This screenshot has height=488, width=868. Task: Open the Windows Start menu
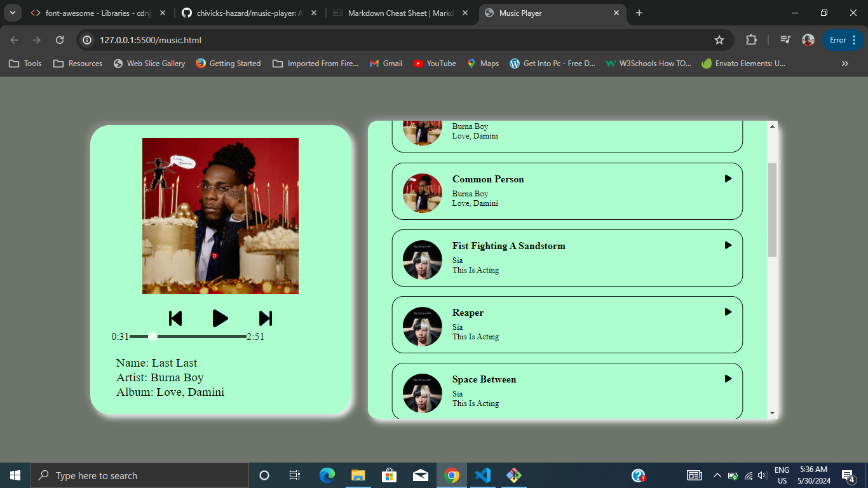pos(15,475)
